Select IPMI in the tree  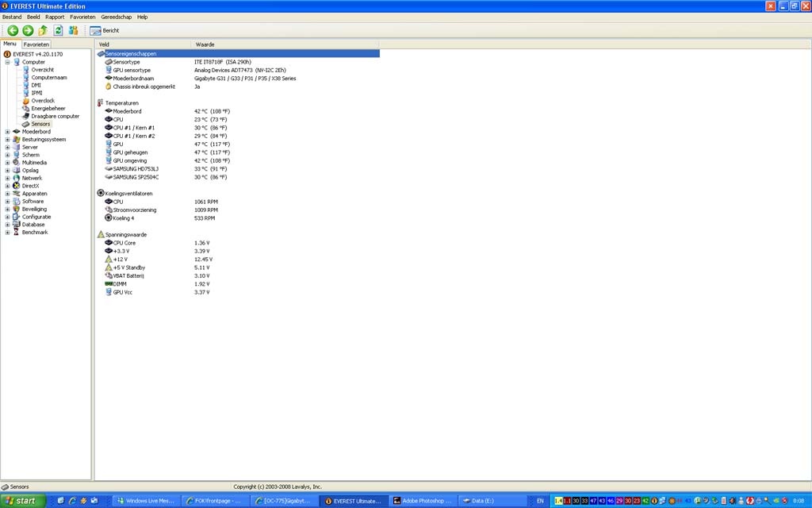tap(36, 93)
